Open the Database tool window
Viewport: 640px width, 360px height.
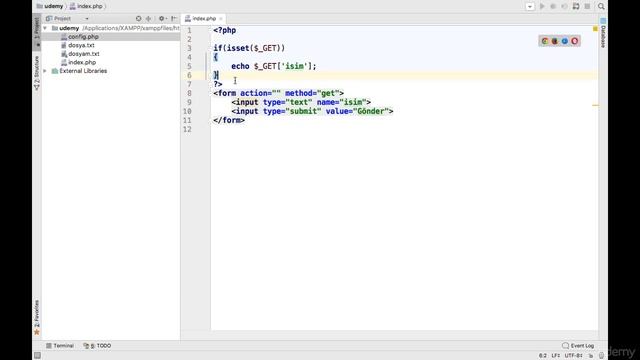pos(603,33)
